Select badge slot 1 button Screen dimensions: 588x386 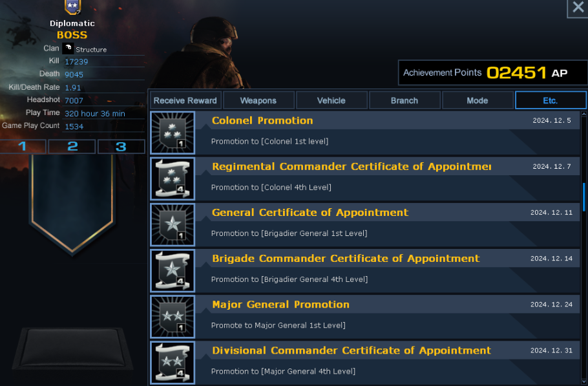pos(23,146)
